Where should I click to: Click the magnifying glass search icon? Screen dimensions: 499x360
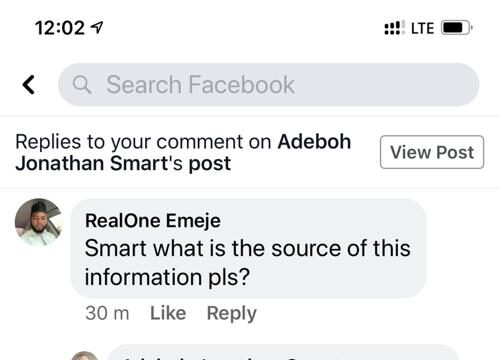click(x=82, y=85)
